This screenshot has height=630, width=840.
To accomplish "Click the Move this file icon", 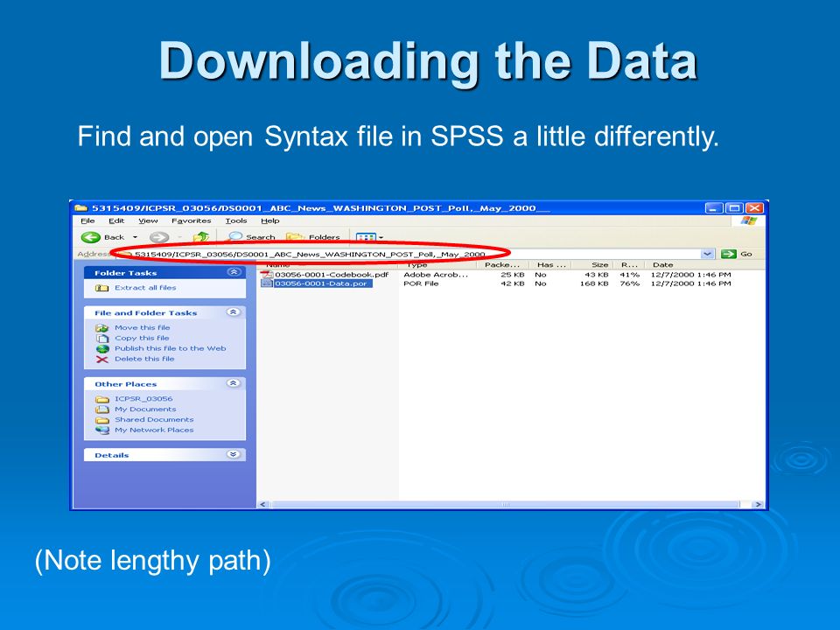I will [101, 328].
